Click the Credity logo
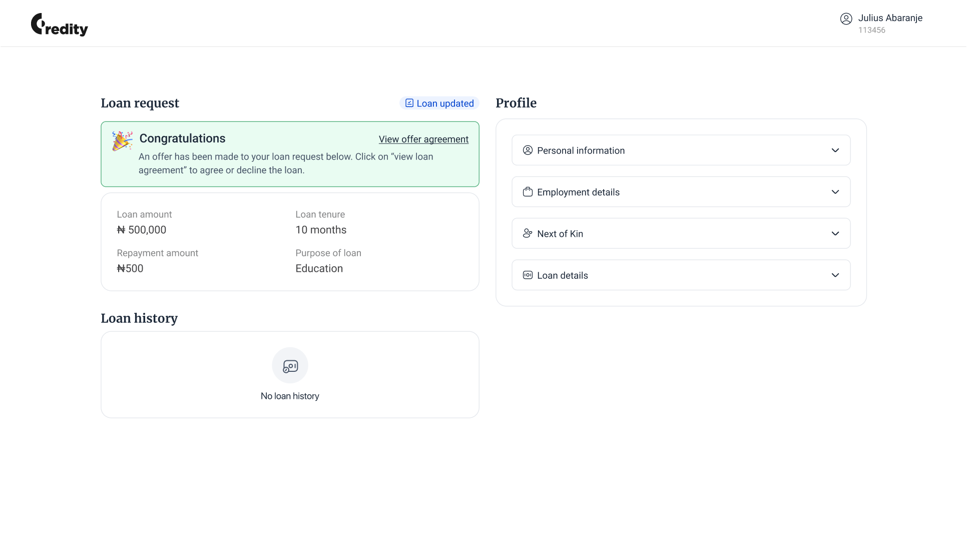The height and width of the screenshot is (560, 967). pos(59,24)
